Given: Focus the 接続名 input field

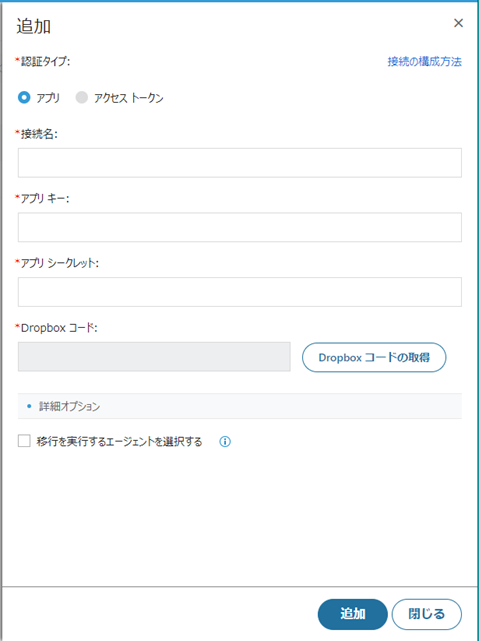Looking at the screenshot, I should (240, 163).
